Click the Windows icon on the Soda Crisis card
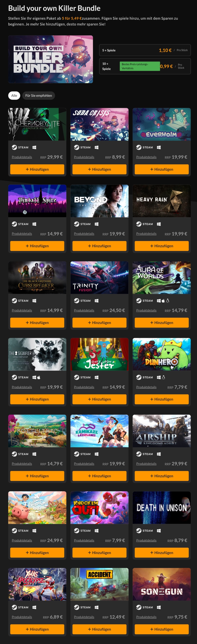 pos(97,147)
